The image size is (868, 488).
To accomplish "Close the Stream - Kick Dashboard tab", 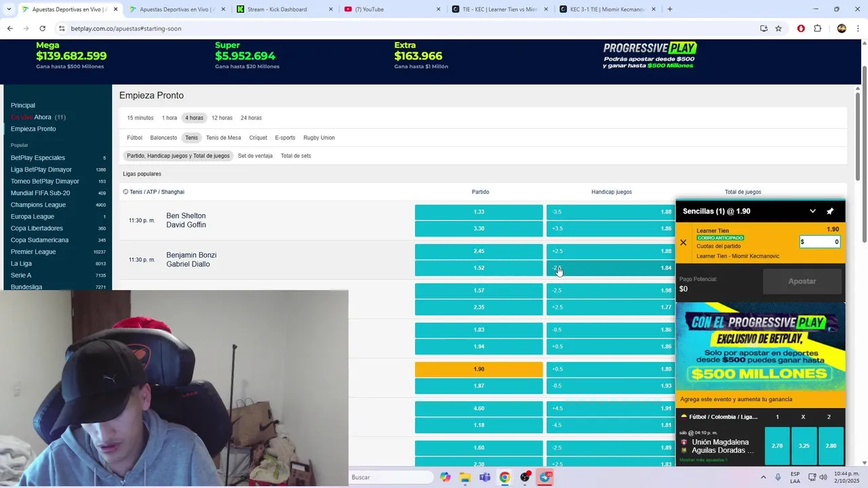I will pyautogui.click(x=331, y=9).
